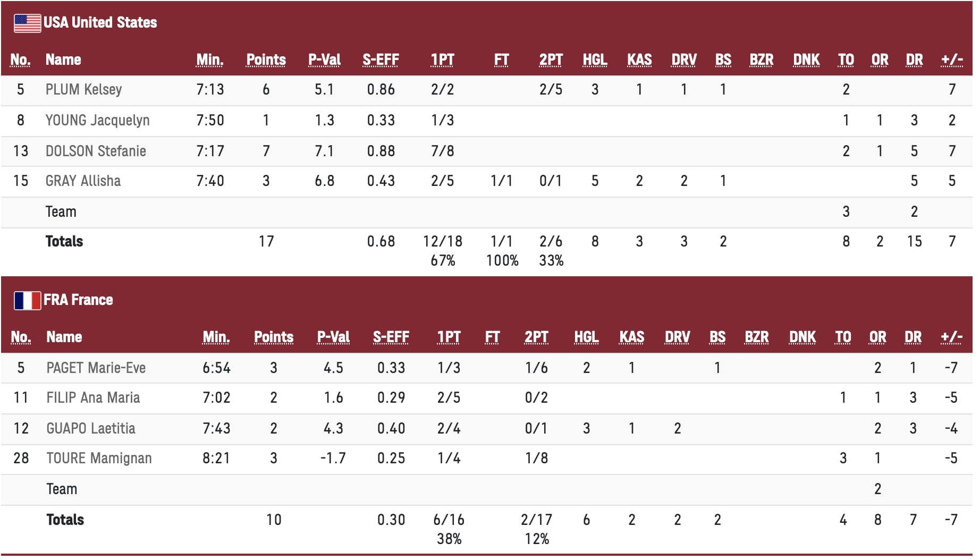Select player DOLSON Stefanie

[x=96, y=151]
